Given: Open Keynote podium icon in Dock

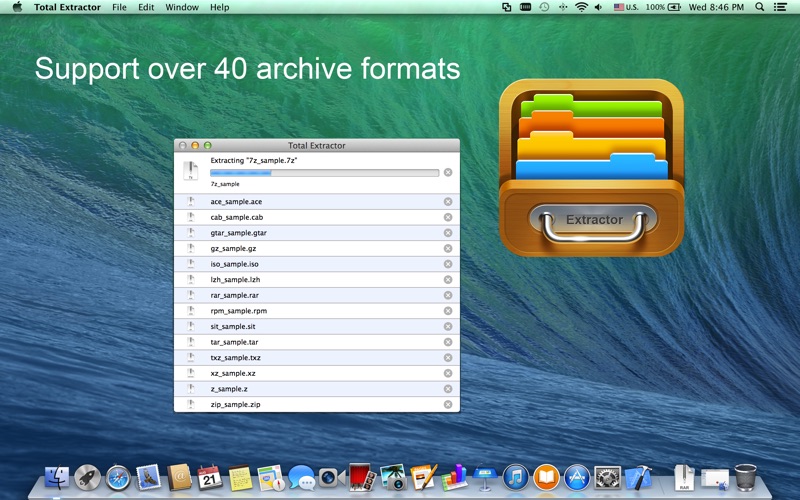Looking at the screenshot, I should (x=485, y=478).
